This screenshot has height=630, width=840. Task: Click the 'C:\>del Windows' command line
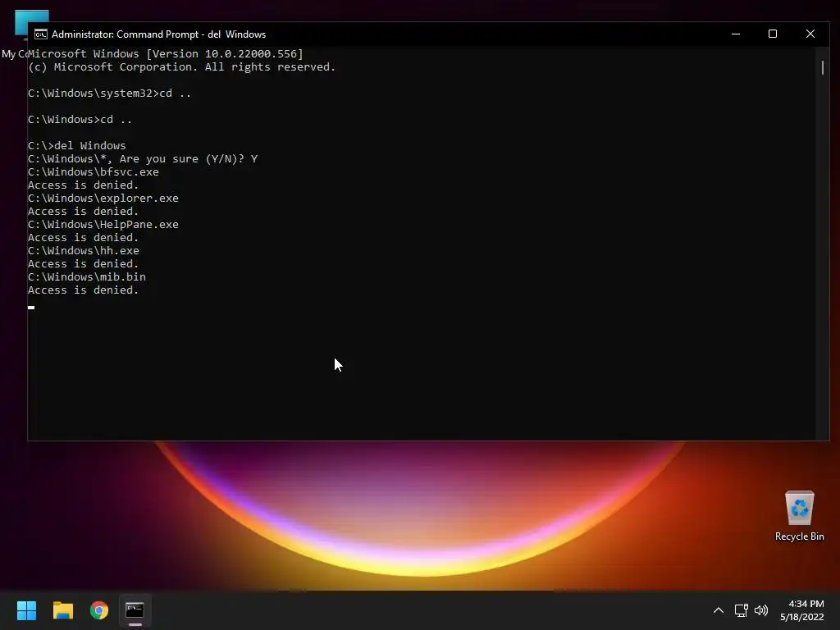coord(77,146)
